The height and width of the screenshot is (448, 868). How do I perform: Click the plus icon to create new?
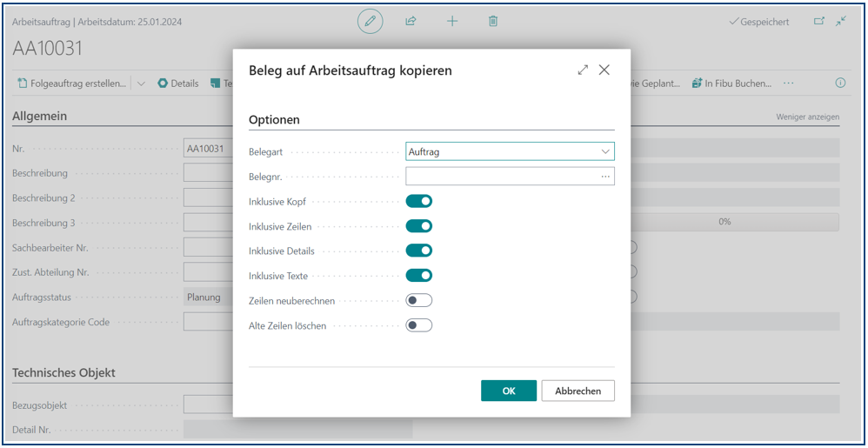pos(452,22)
